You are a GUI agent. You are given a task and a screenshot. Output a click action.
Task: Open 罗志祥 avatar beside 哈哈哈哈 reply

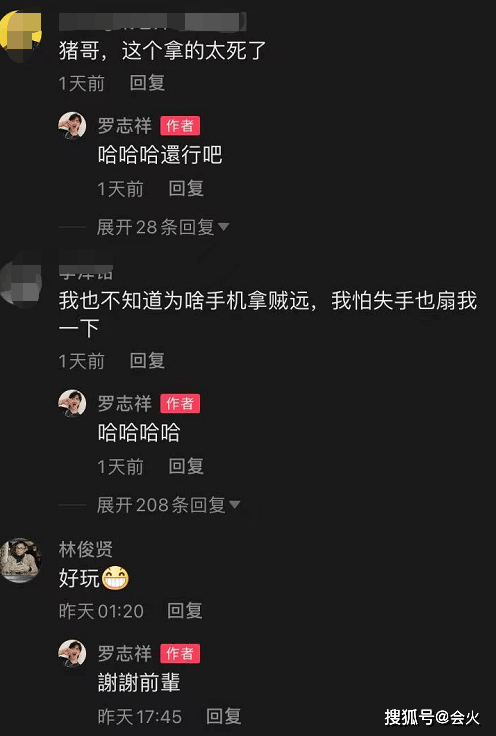(x=72, y=403)
